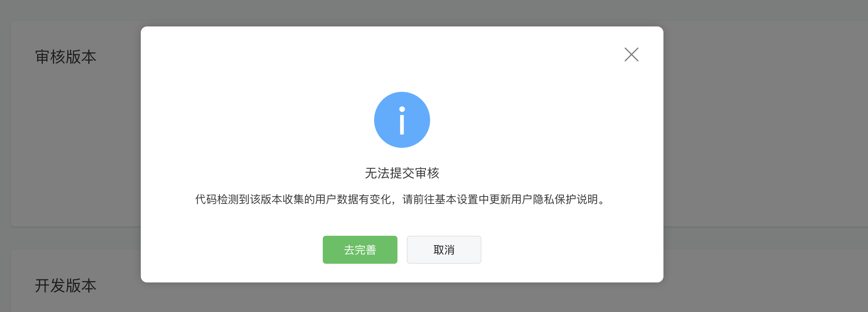Image resolution: width=868 pixels, height=312 pixels.
Task: Click the green 去完善 button
Action: pyautogui.click(x=360, y=250)
